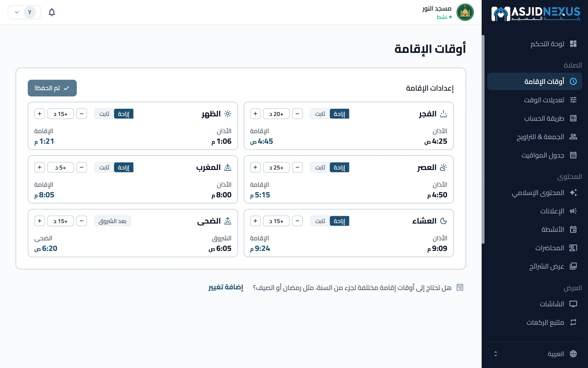Click the sliders icon beside تعديلات الوقت
The image size is (588, 368).
(573, 100)
